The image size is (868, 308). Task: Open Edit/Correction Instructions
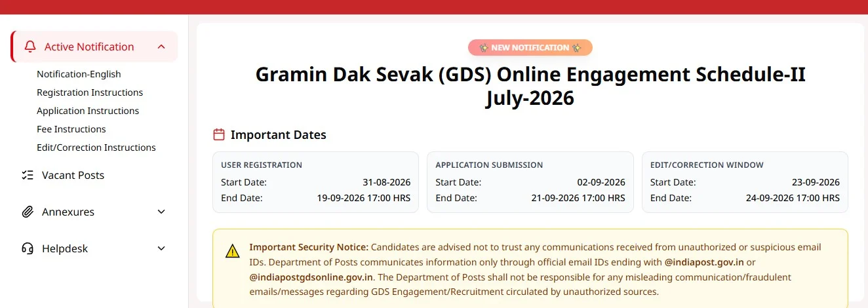click(96, 147)
